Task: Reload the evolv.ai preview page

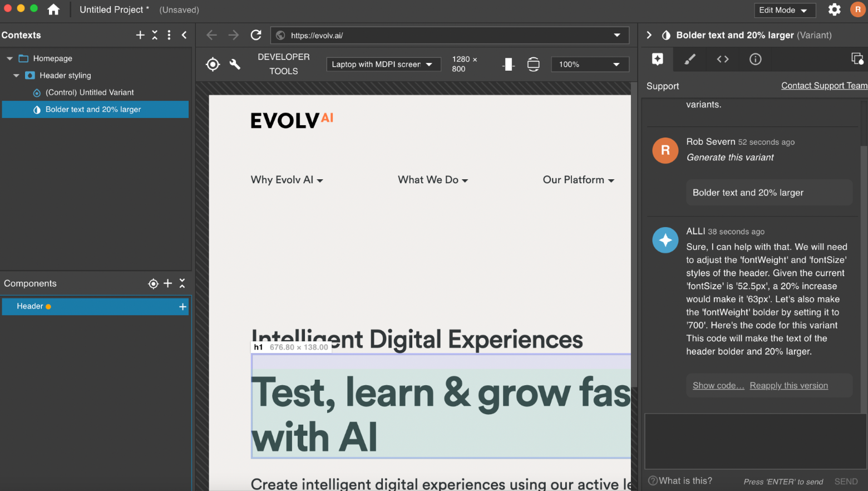Action: coord(256,35)
